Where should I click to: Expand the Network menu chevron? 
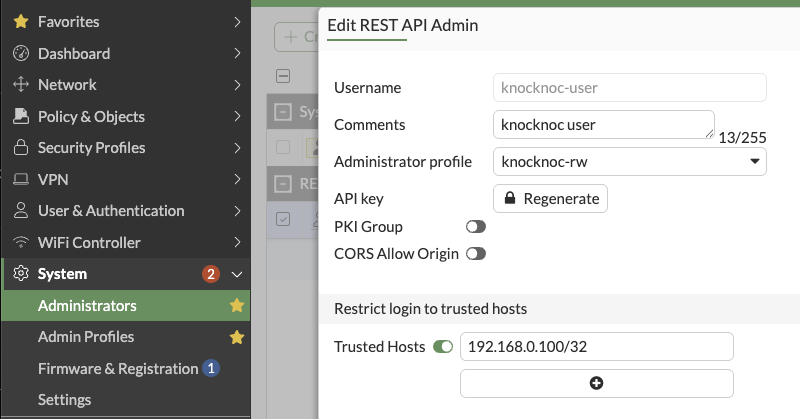pos(236,85)
